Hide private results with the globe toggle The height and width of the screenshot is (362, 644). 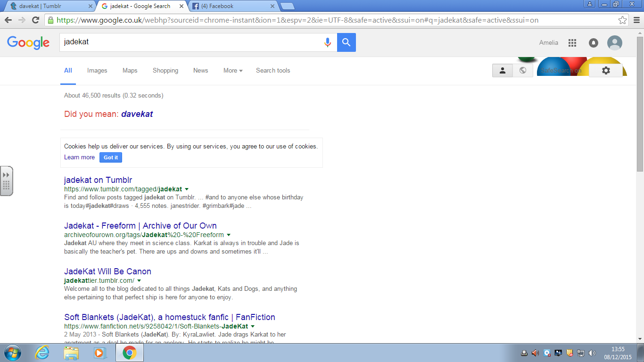click(523, 70)
